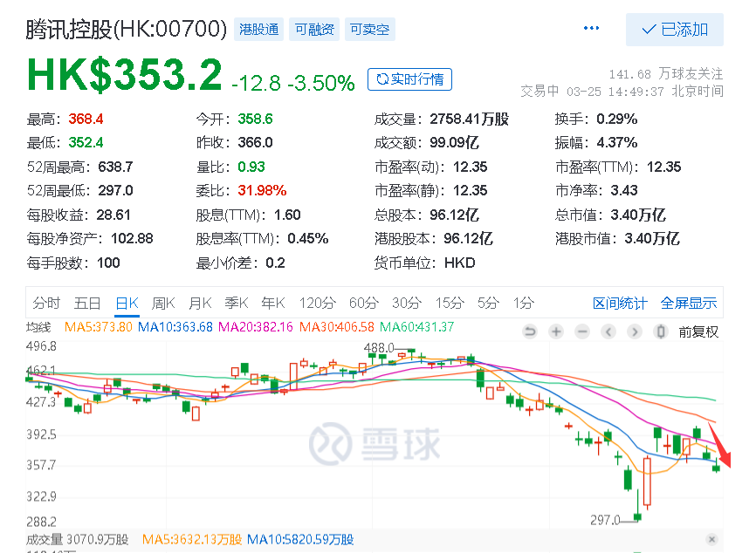Viewport: 756px width, 553px height.
Task: Zoom out chart with minus icon
Action: tap(582, 331)
